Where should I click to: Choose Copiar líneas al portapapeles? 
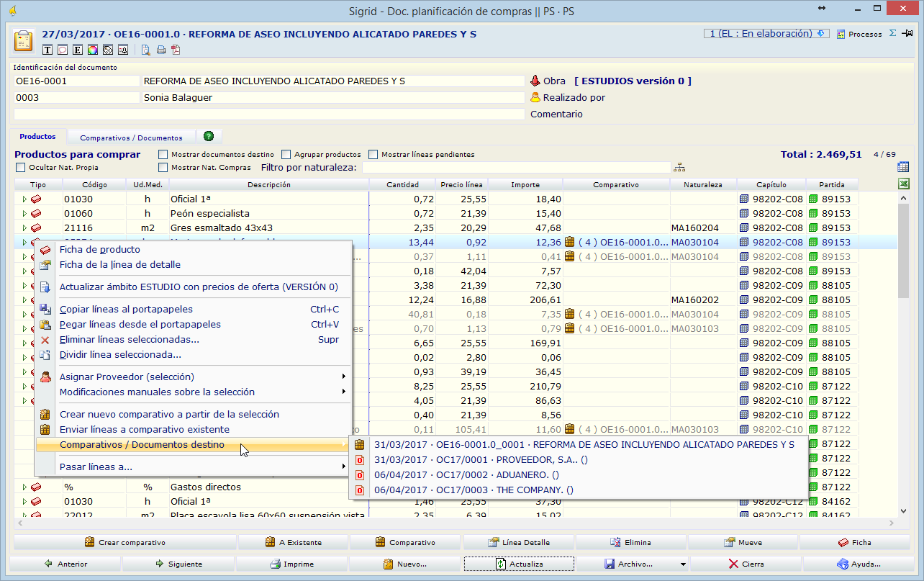194,309
